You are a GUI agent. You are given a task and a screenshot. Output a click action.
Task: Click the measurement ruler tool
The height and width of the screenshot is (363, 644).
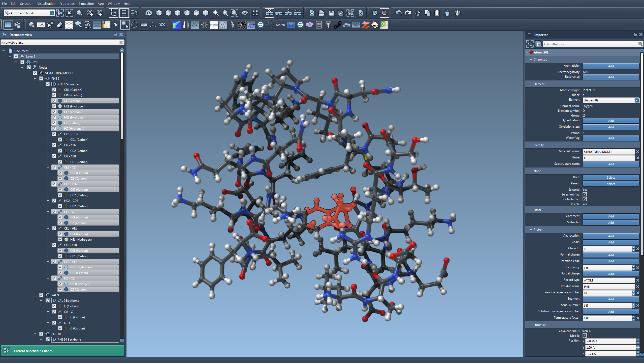(x=144, y=25)
